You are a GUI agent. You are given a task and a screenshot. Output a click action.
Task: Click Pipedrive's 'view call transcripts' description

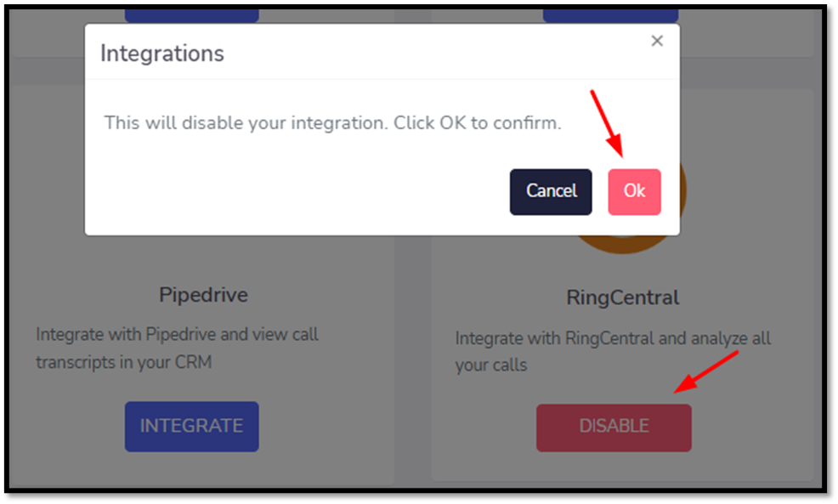click(177, 348)
